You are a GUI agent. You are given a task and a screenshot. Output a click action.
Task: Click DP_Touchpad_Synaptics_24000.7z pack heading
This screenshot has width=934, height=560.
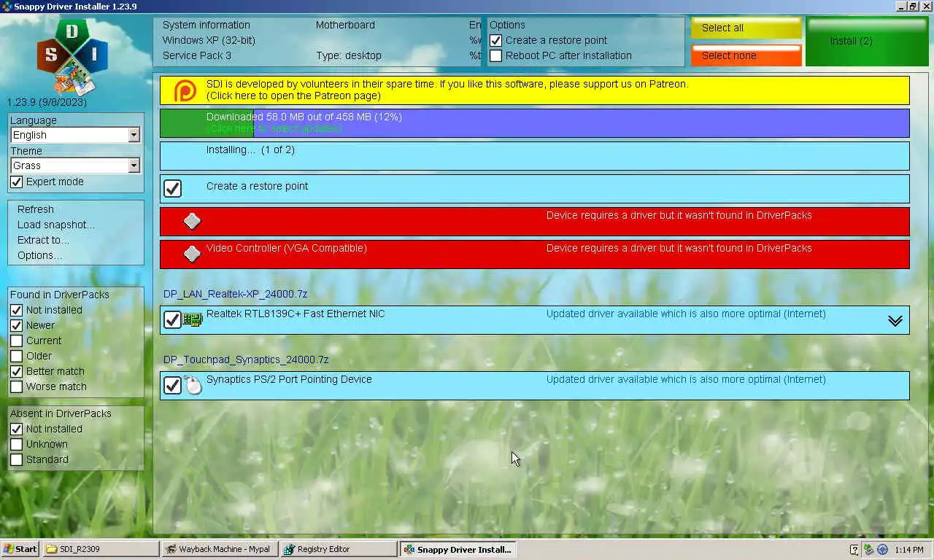pyautogui.click(x=246, y=360)
